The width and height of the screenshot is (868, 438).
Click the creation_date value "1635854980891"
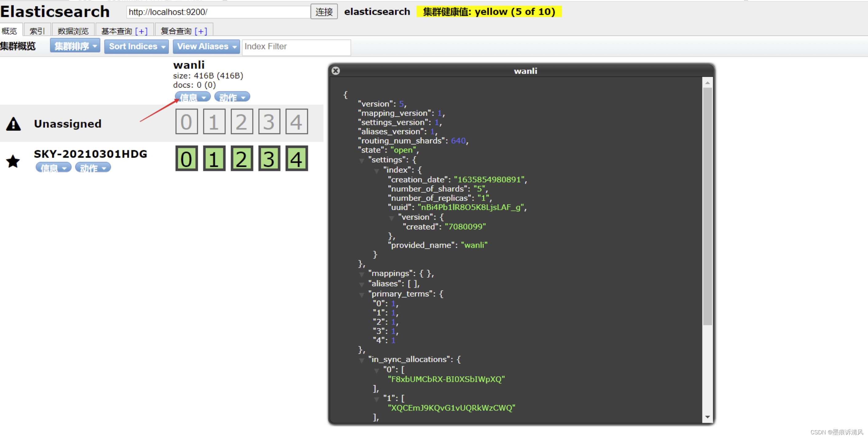click(490, 180)
